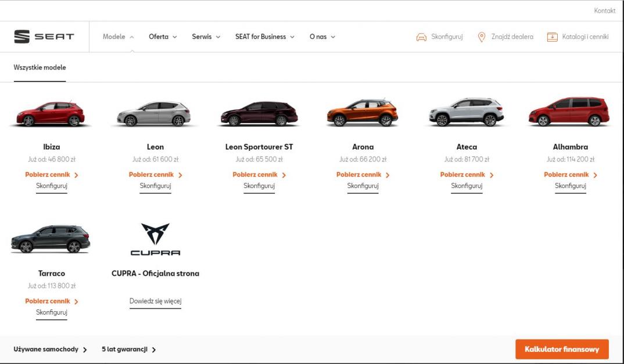Select the Wszystkie modele tab

40,67
